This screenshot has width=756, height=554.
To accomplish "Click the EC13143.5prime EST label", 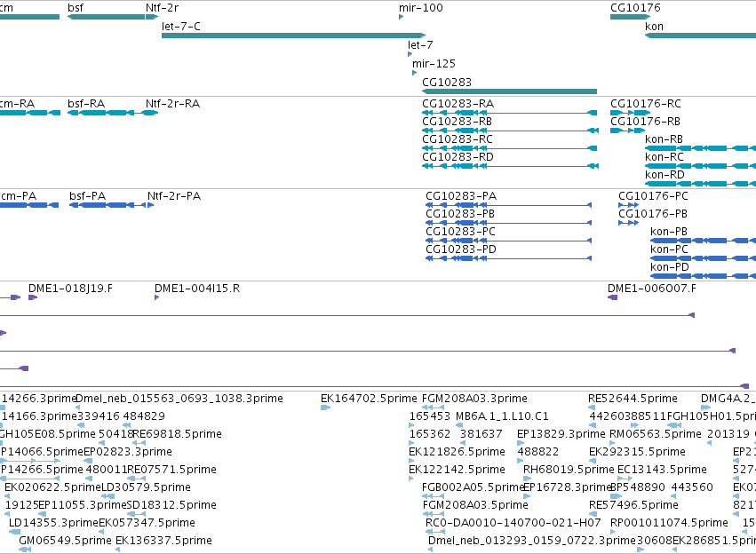I will tap(662, 470).
